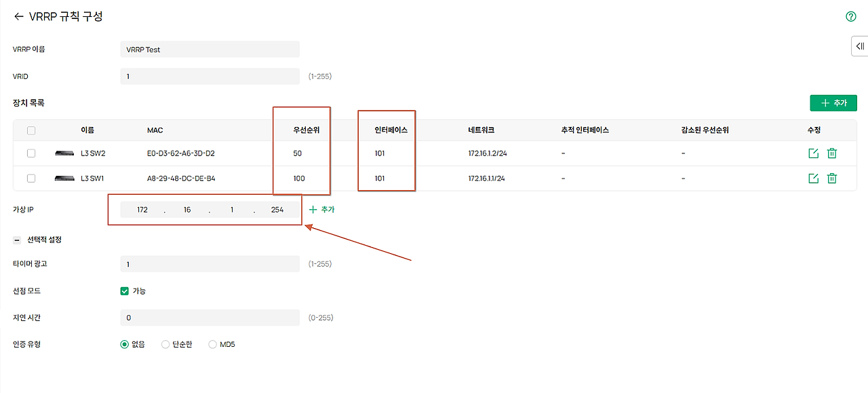Screen dimensions: 868x393
Task: Click the VRID input field
Action: (210, 77)
